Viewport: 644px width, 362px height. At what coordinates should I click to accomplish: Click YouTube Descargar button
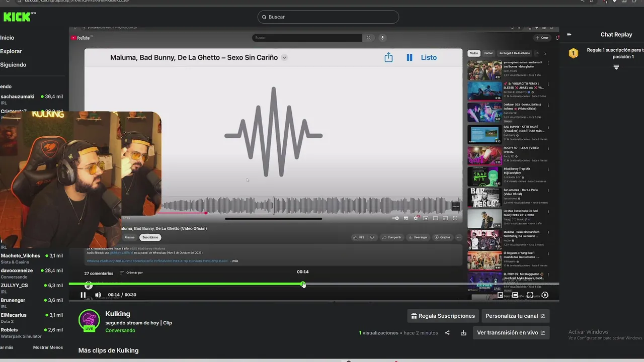point(418,237)
